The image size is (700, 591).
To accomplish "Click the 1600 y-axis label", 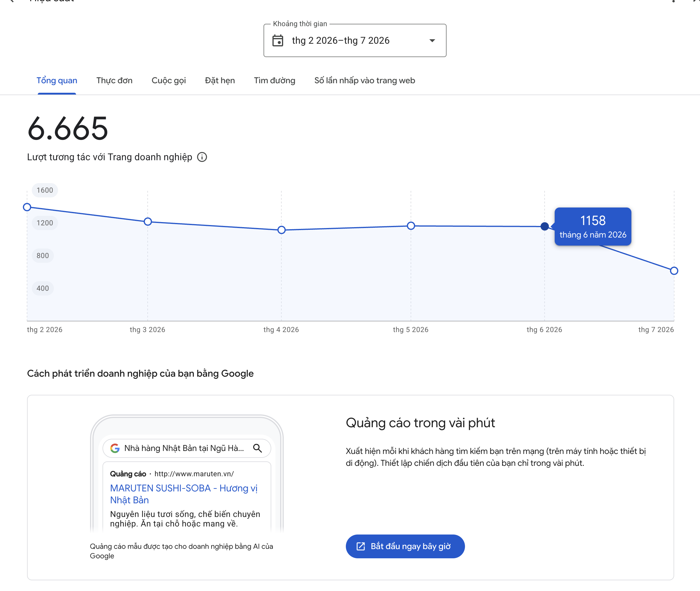I will [45, 190].
